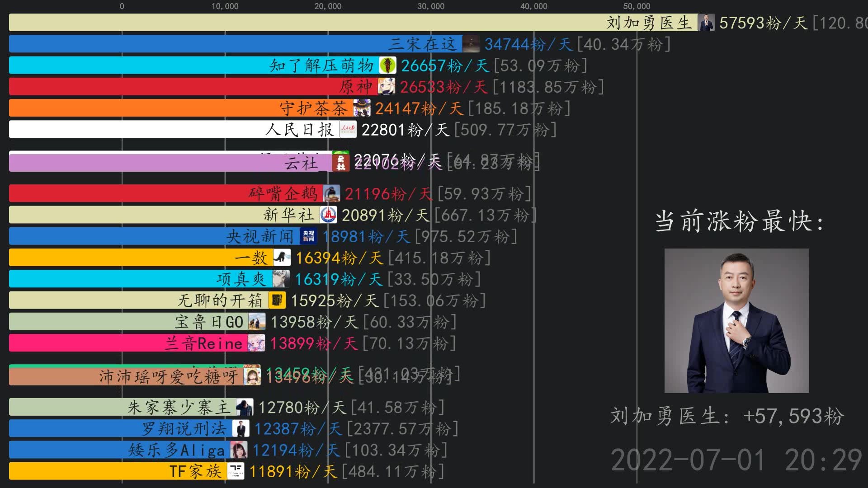Click the 26533粉/天 value

click(x=444, y=87)
